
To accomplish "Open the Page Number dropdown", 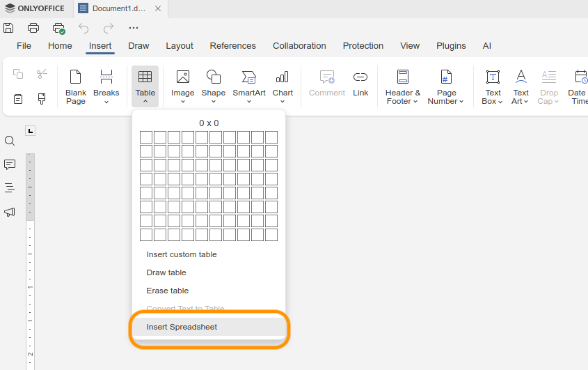I will tap(446, 86).
